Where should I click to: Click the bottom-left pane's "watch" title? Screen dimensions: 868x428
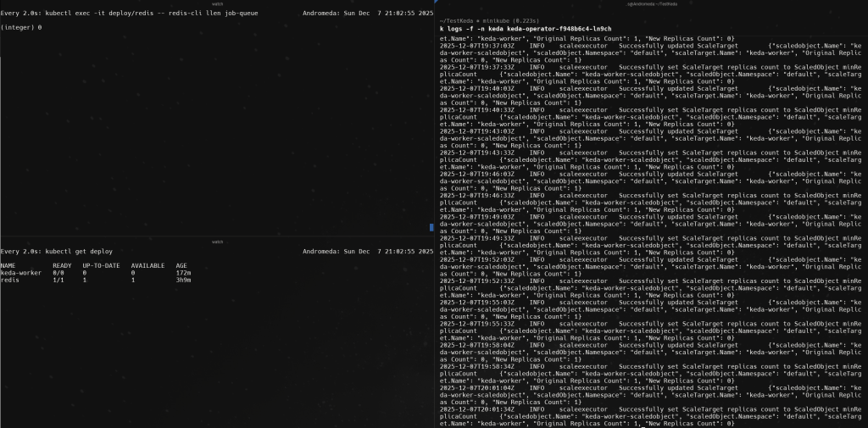(217, 242)
